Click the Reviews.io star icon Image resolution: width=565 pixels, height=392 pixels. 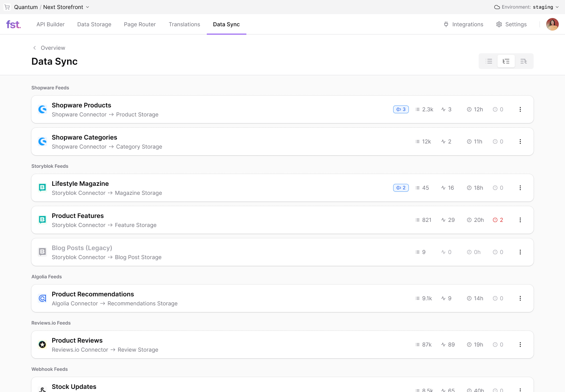42,345
